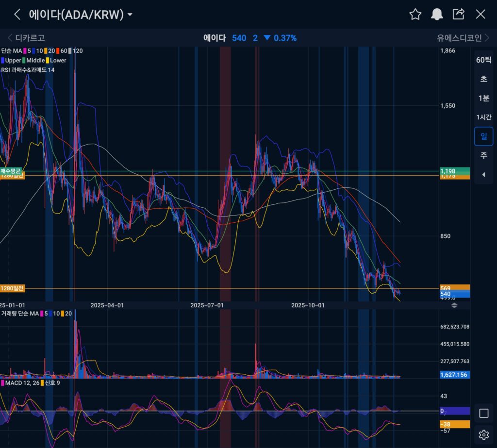Share the chart using the share icon
497x448 pixels.
[x=458, y=14]
